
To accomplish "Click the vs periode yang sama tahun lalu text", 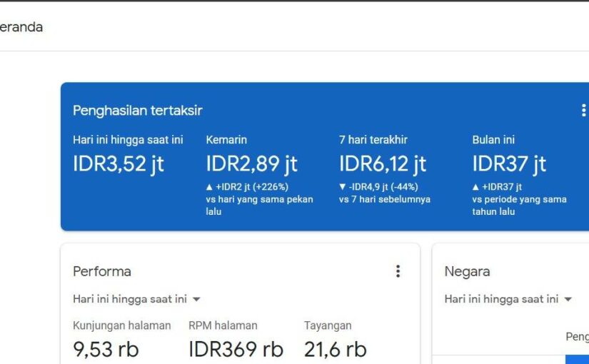I will [519, 205].
